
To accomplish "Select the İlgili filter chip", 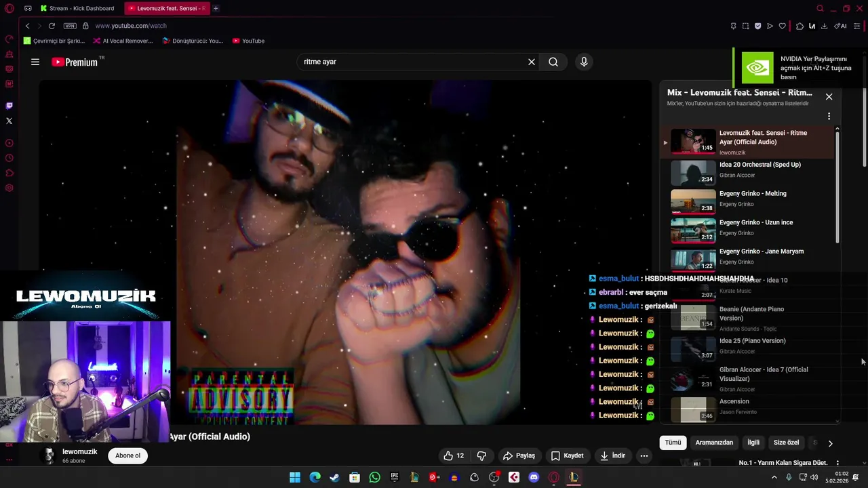I will [x=753, y=443].
